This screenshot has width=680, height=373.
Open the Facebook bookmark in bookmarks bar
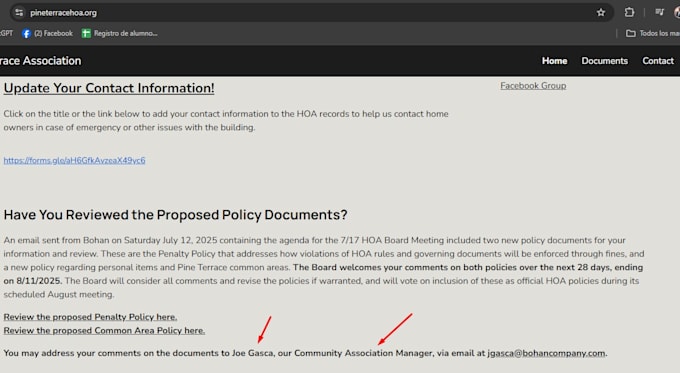[x=47, y=33]
